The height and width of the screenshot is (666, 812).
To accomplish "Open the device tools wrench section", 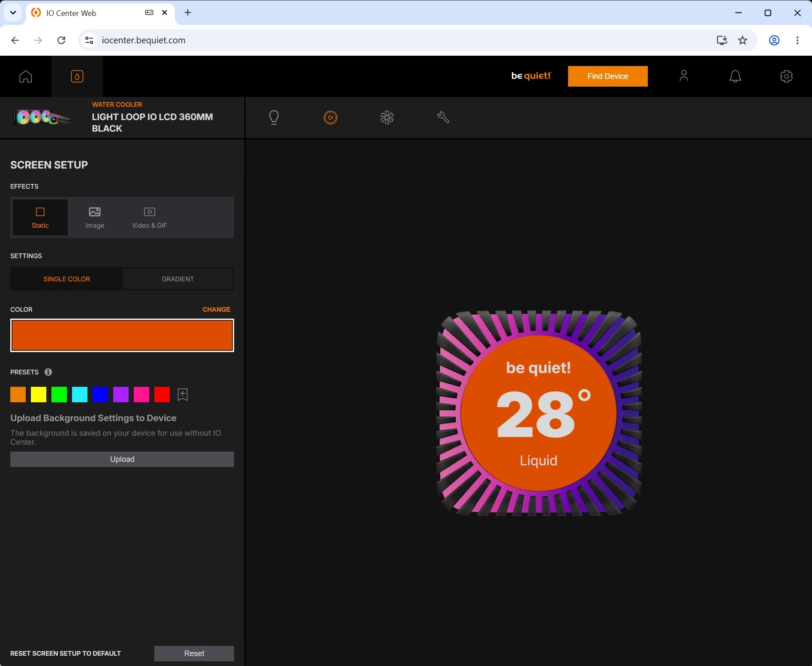I will pyautogui.click(x=443, y=118).
